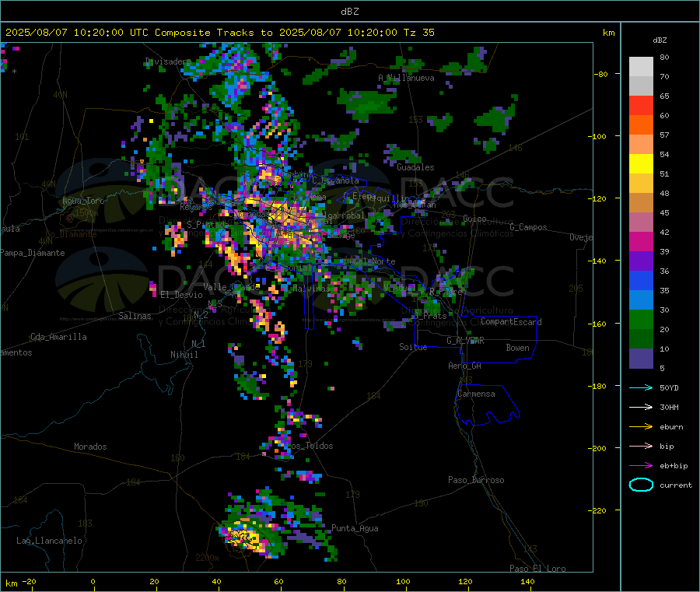The width and height of the screenshot is (700, 592).
Task: Click the 'km' label at top right of map
Action: [x=608, y=33]
